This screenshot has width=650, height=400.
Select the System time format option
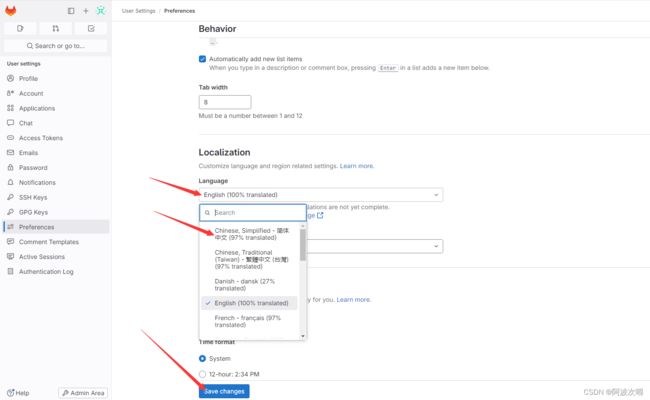202,359
